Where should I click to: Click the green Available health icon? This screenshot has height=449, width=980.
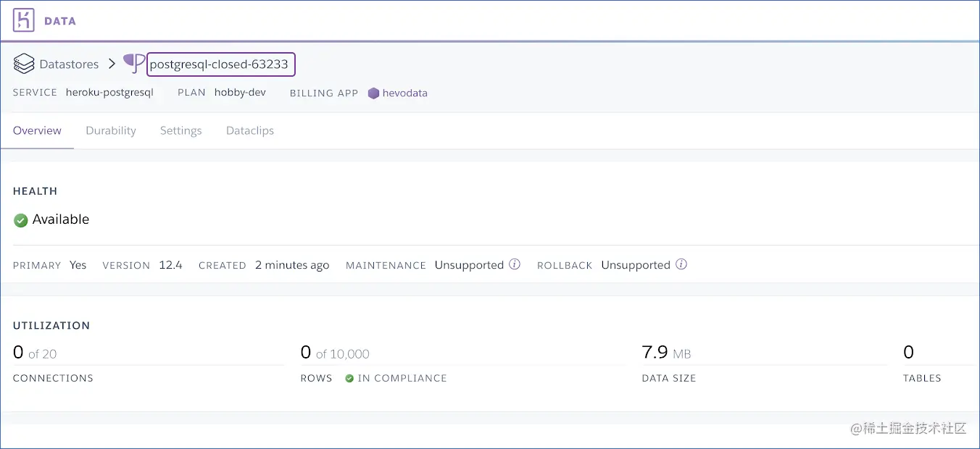coord(20,219)
